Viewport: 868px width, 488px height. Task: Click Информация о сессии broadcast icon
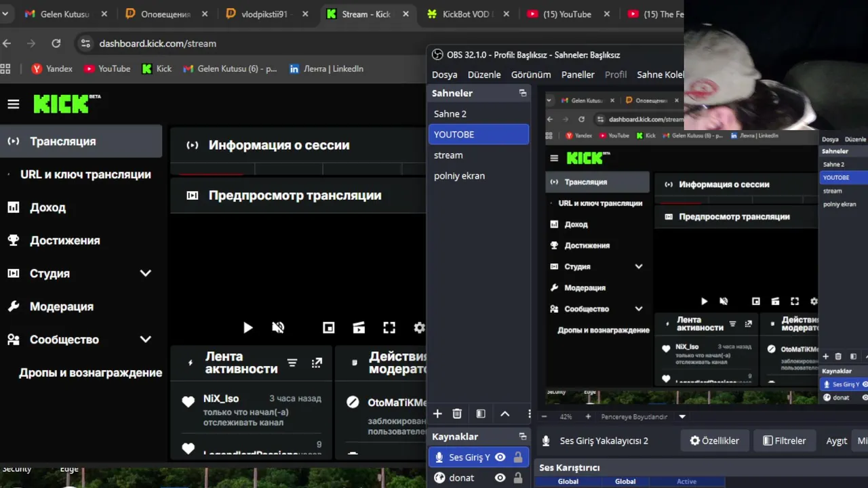pyautogui.click(x=192, y=145)
